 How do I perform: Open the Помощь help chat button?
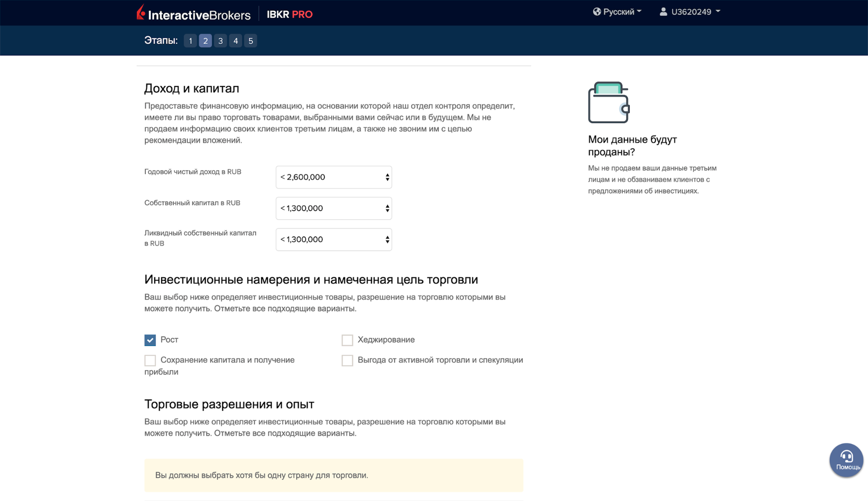click(846, 460)
